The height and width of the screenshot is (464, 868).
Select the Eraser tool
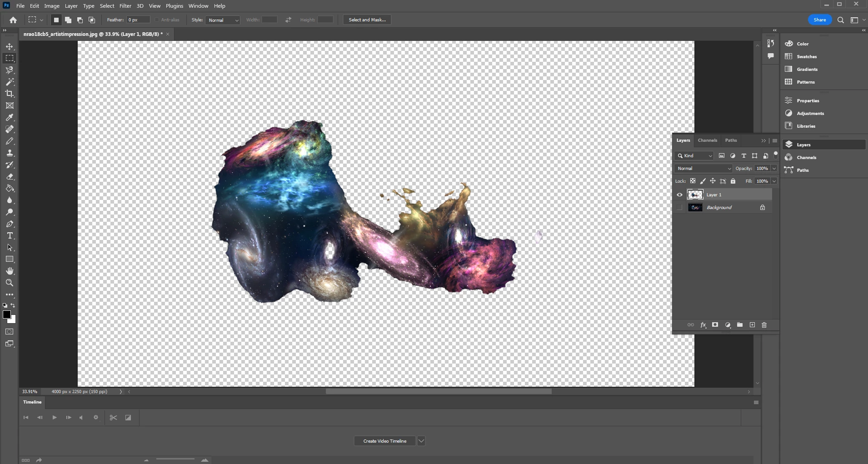click(10, 176)
